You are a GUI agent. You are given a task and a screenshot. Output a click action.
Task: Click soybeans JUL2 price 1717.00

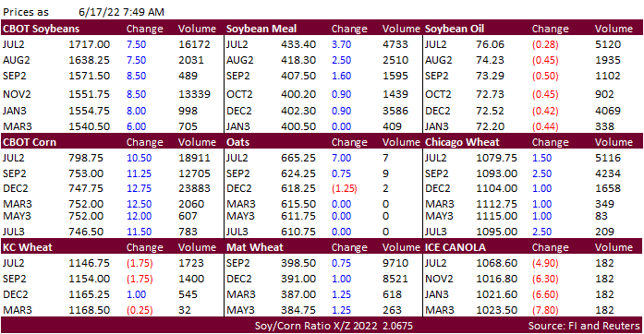click(x=89, y=44)
